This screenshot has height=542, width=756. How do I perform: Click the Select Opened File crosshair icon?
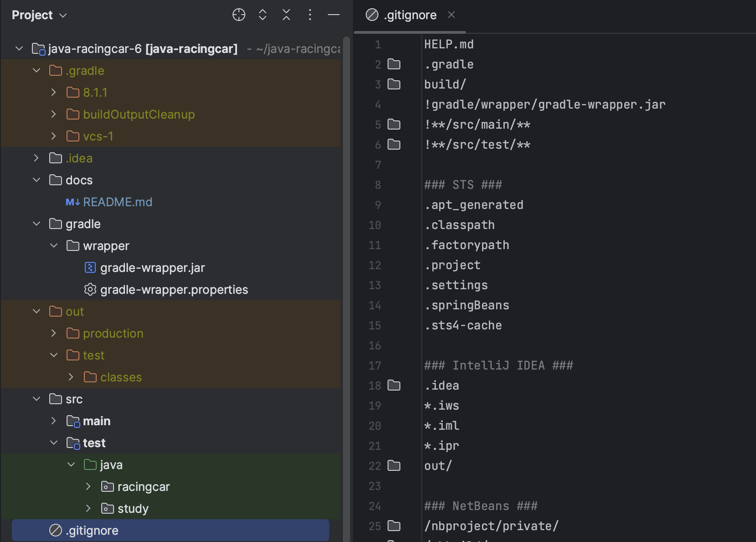[x=239, y=15]
